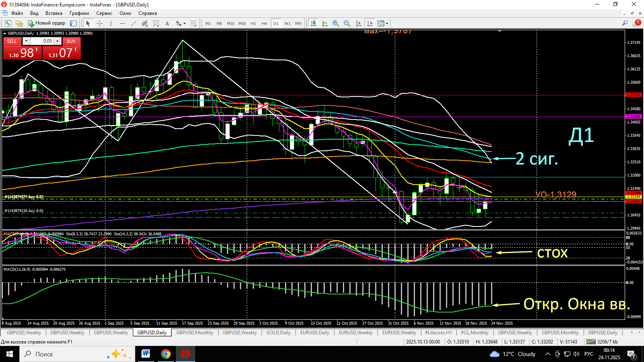The width and height of the screenshot is (644, 362).
Task: Open the Файл menu
Action: 17,13
